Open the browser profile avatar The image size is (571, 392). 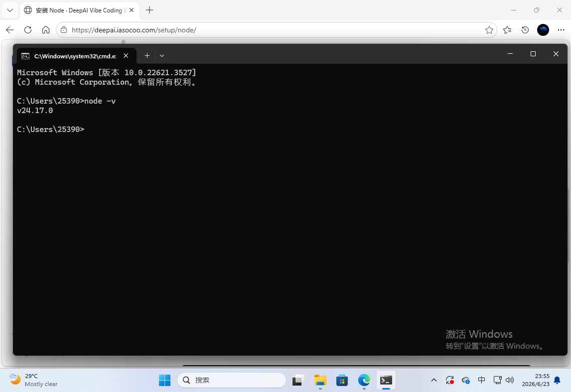point(543,30)
